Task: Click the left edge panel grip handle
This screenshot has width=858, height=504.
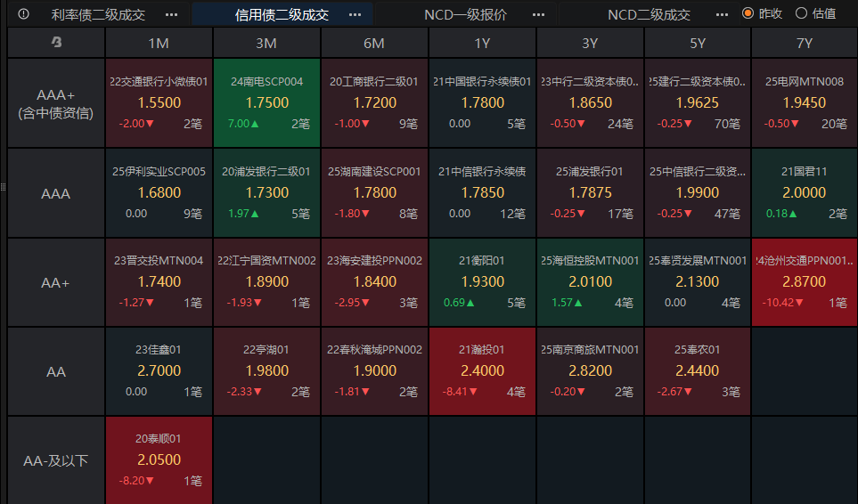Action: click(x=3, y=187)
